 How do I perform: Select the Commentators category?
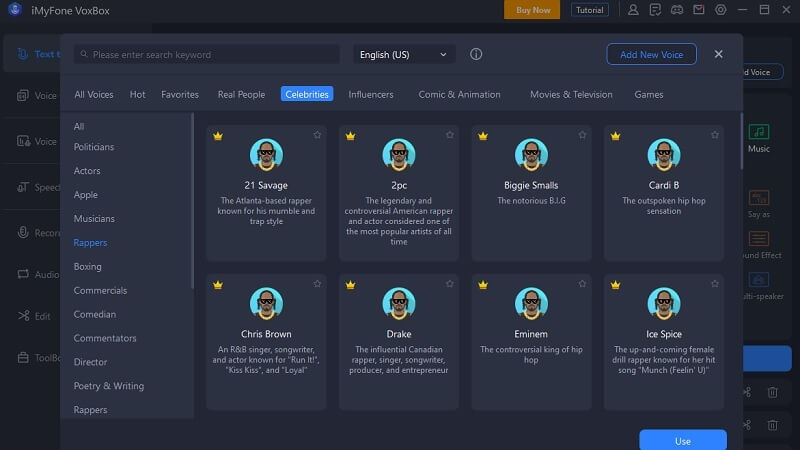click(x=105, y=338)
